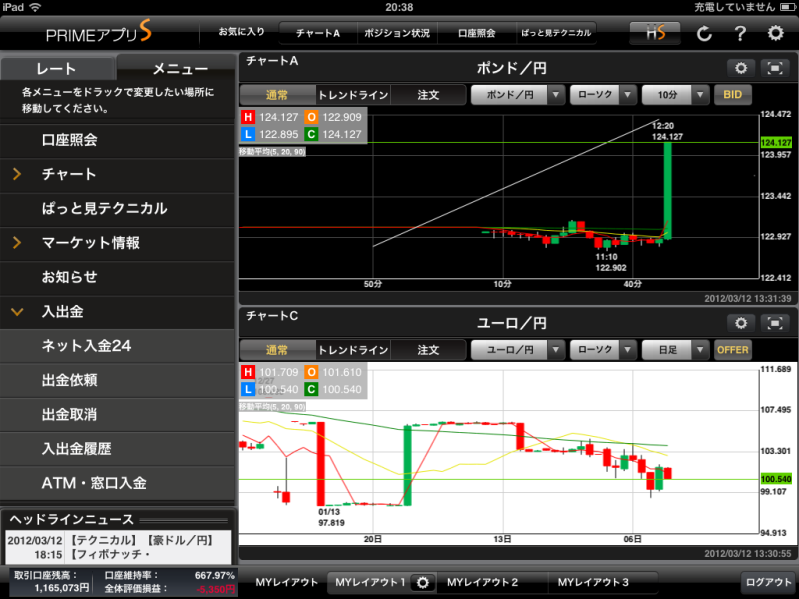Select MYレイアウト2 layout
This screenshot has height=599, width=799.
[x=482, y=582]
